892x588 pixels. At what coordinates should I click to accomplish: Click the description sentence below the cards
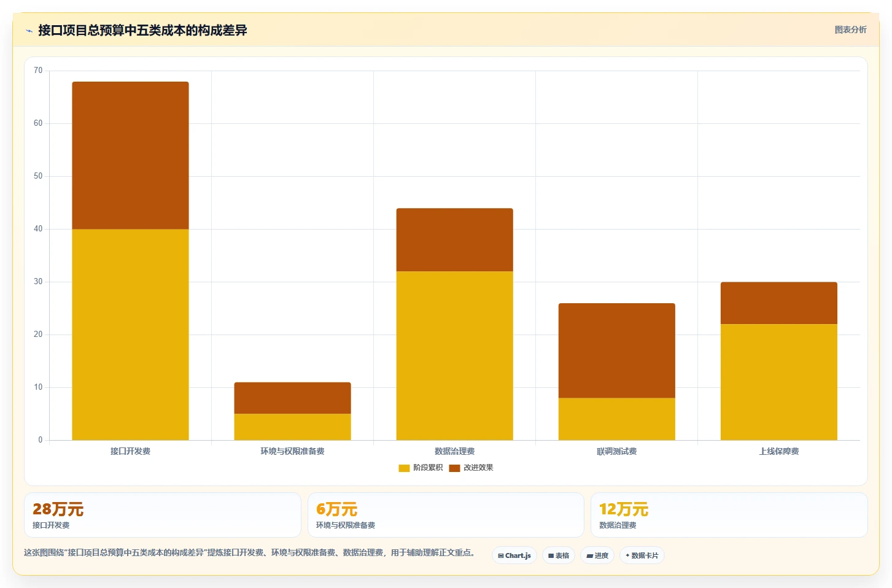pyautogui.click(x=250, y=552)
